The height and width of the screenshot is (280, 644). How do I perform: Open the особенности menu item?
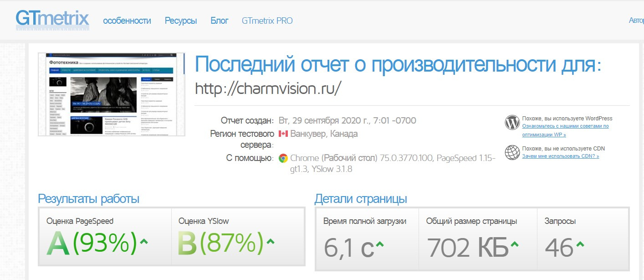tap(127, 21)
